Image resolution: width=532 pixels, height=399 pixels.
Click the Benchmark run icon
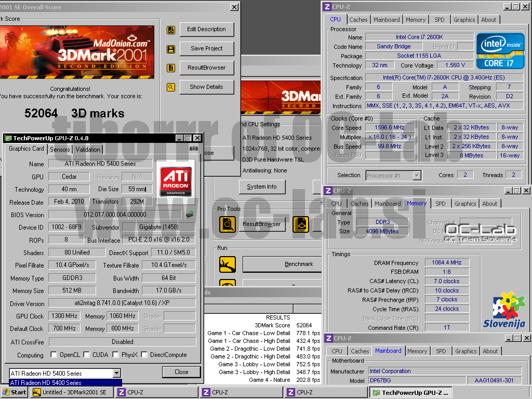[x=228, y=264]
